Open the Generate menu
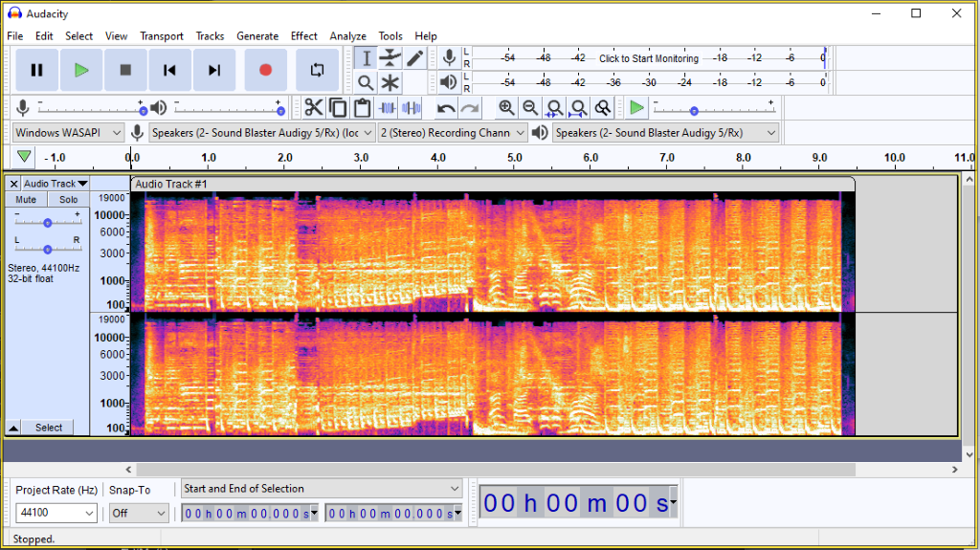980x550 pixels. (x=257, y=36)
